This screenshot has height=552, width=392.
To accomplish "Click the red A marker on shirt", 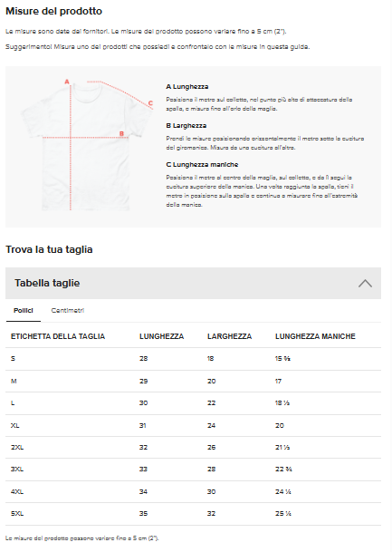I will [x=67, y=82].
